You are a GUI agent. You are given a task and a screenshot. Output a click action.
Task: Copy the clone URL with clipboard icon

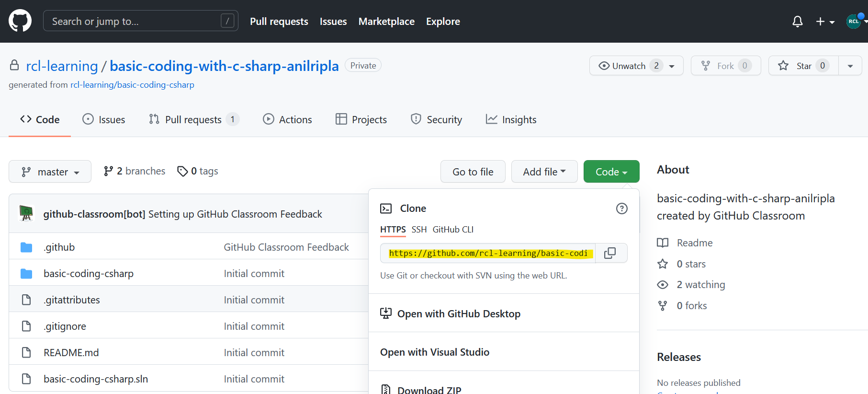[610, 253]
